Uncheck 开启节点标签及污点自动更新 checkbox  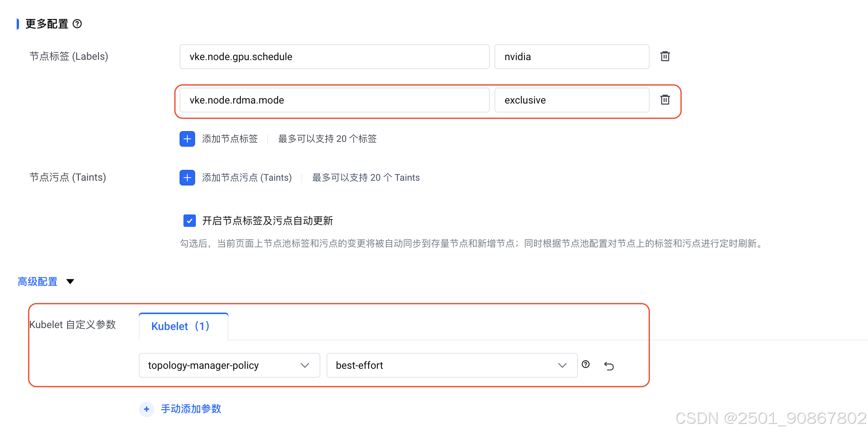point(190,221)
